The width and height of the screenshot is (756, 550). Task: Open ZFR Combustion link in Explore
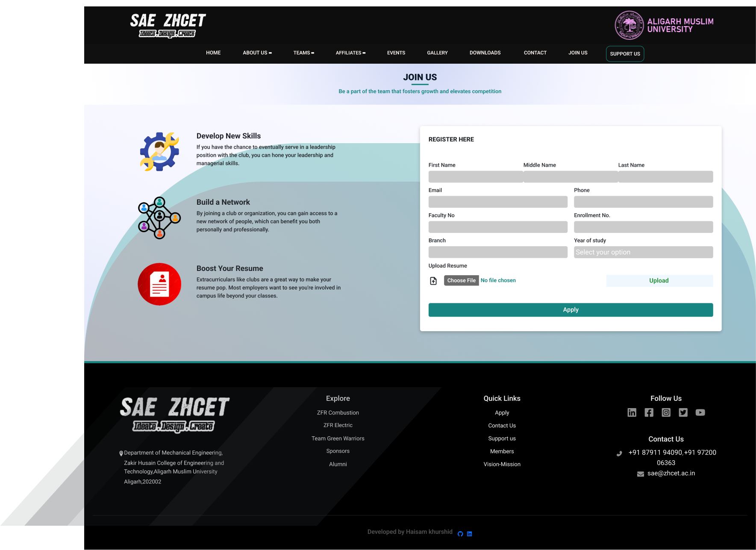click(x=338, y=413)
